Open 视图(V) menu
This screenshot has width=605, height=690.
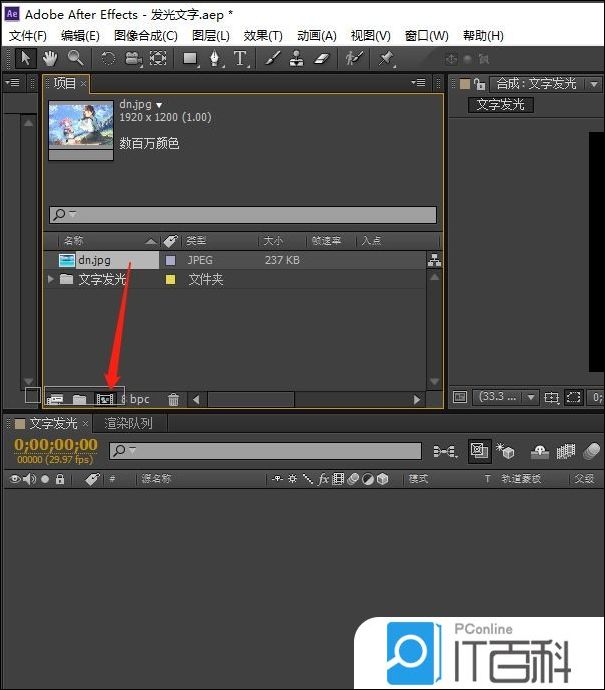click(x=370, y=36)
